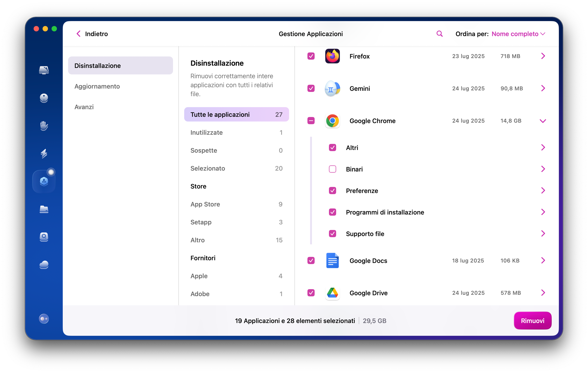Enable the Binari checkbox under Google Chrome

coord(332,169)
